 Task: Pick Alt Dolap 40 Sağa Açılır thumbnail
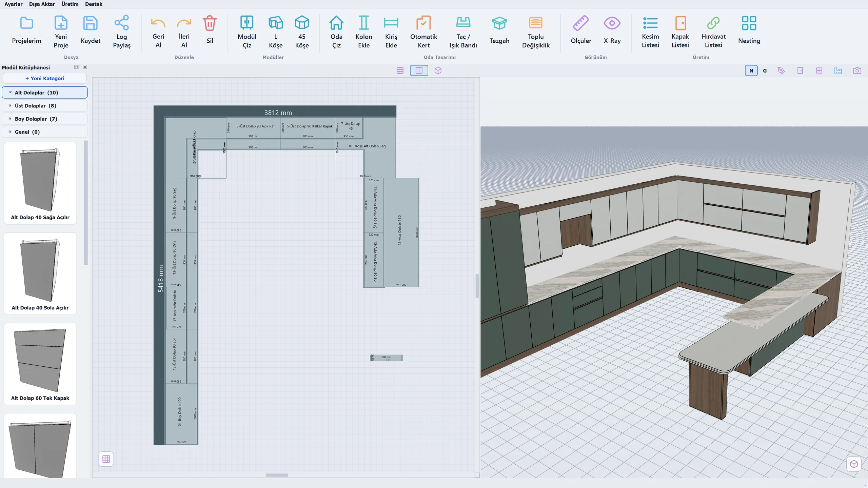40,183
